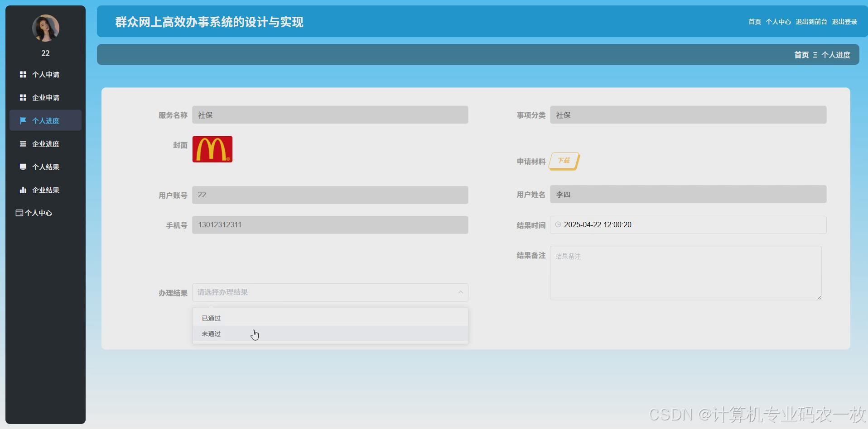Click 首页 link in top header

(754, 22)
